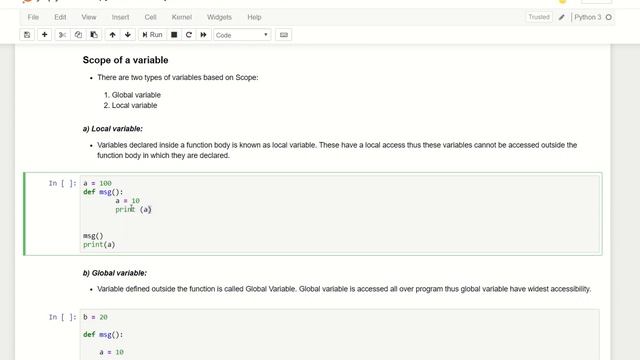Restart kernel and run all cells icon
The image size is (640, 360).
pyautogui.click(x=203, y=35)
